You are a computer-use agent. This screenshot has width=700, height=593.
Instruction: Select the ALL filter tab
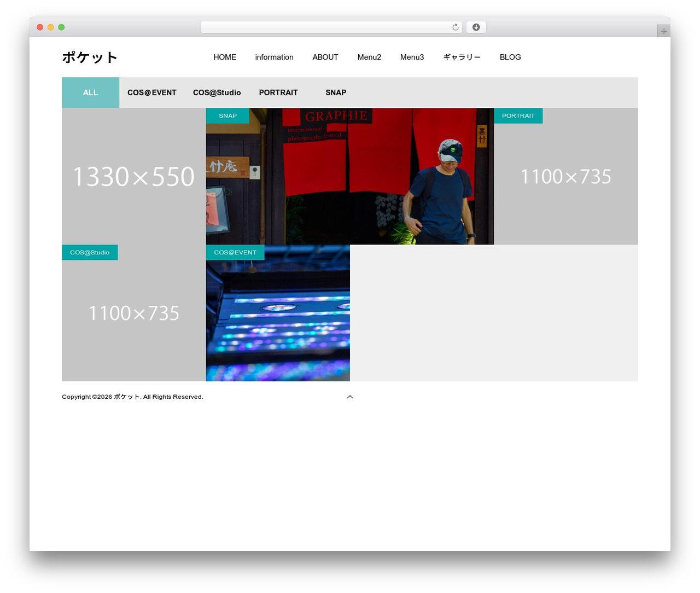(90, 92)
